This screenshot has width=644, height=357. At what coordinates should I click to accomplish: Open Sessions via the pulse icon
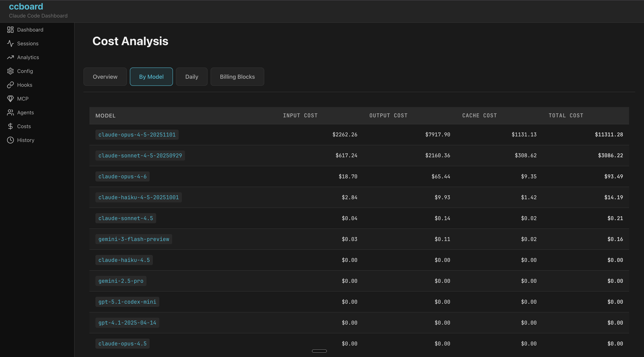click(x=10, y=43)
